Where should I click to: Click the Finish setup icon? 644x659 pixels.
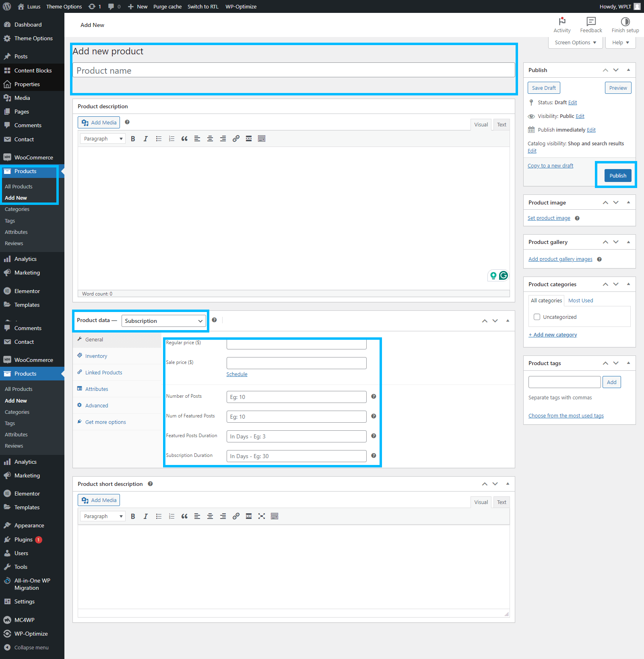point(625,22)
